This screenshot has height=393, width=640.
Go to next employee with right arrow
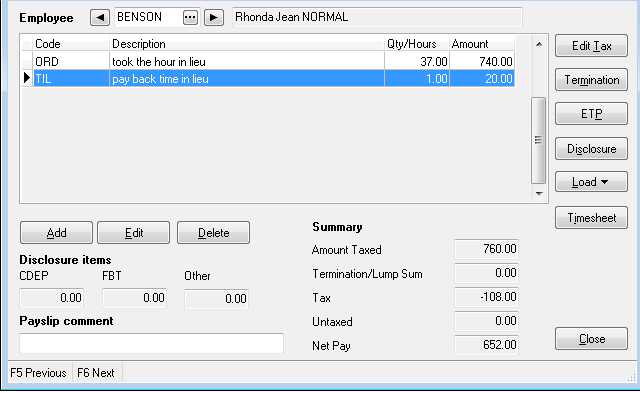coord(213,18)
